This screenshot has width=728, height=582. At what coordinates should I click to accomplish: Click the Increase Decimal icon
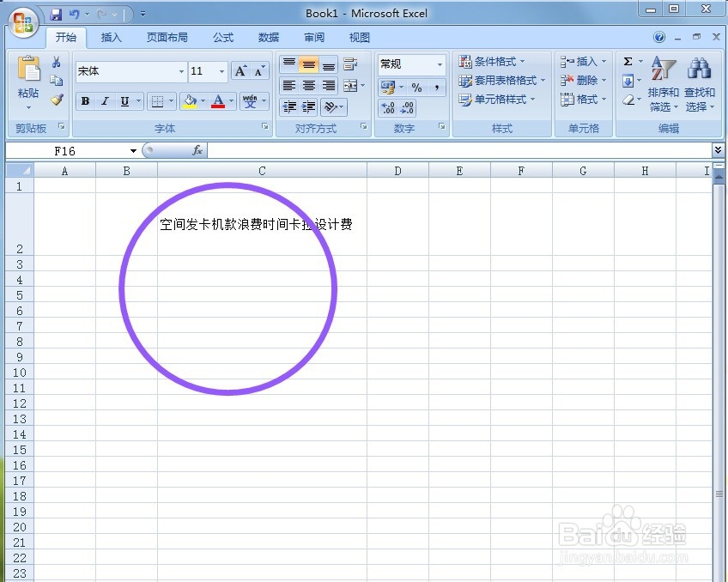click(x=386, y=107)
